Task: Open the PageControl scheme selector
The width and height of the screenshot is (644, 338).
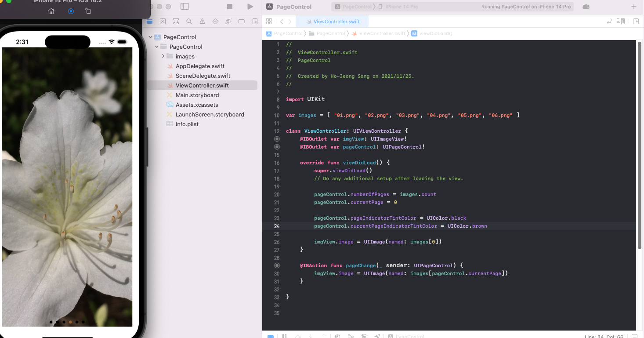Action: pyautogui.click(x=353, y=7)
